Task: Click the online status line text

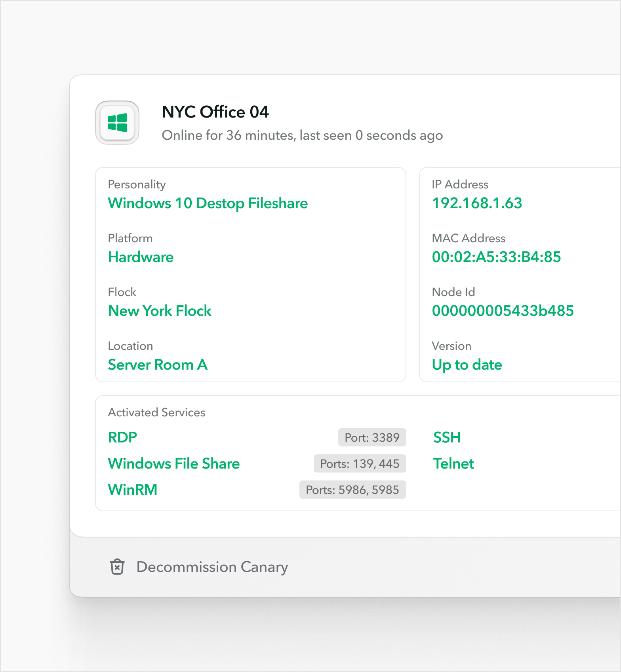Action: (x=302, y=135)
